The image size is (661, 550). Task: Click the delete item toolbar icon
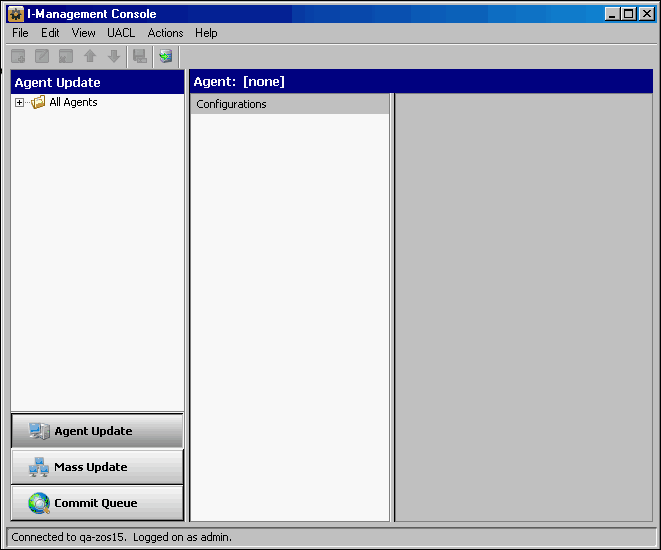66,56
